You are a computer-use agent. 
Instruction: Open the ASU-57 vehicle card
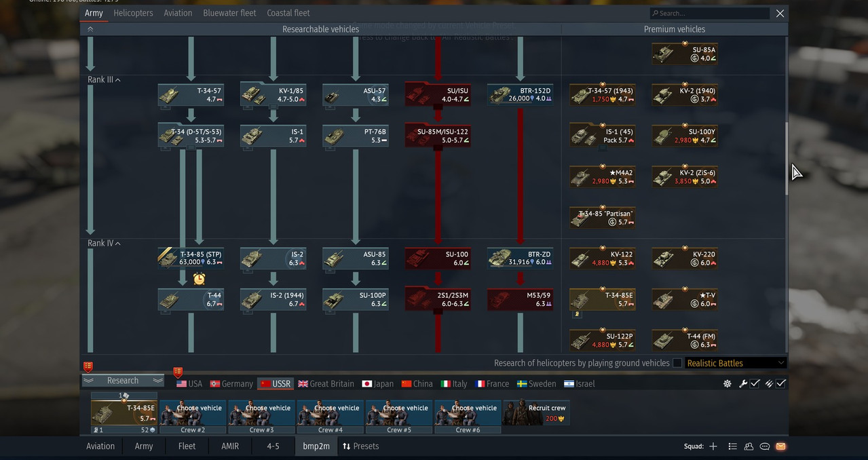(355, 95)
